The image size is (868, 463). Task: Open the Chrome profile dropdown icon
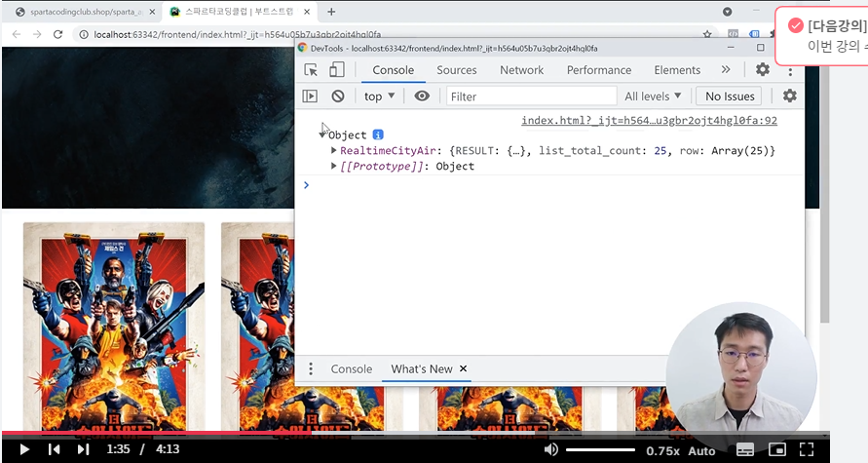coord(728,12)
